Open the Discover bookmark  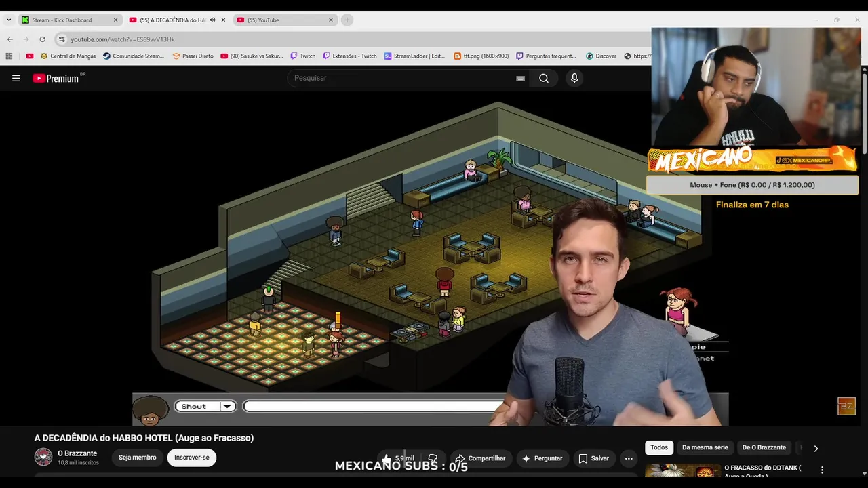click(x=601, y=56)
